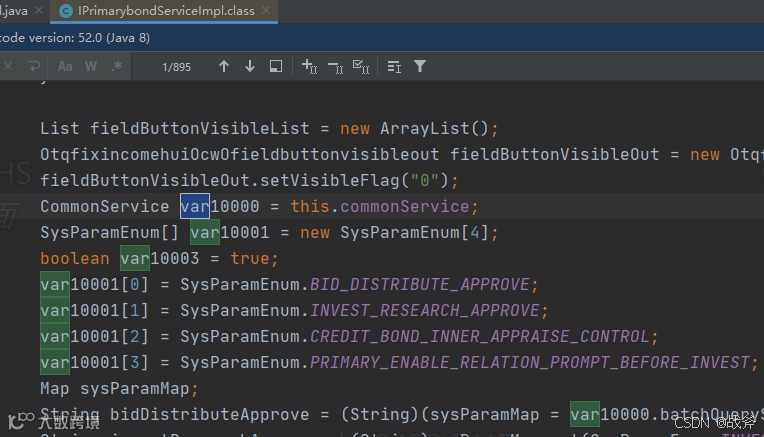Switch to IPrimarybondServiceImpl.class tab
Image resolution: width=764 pixels, height=437 pixels.
pyautogui.click(x=164, y=11)
